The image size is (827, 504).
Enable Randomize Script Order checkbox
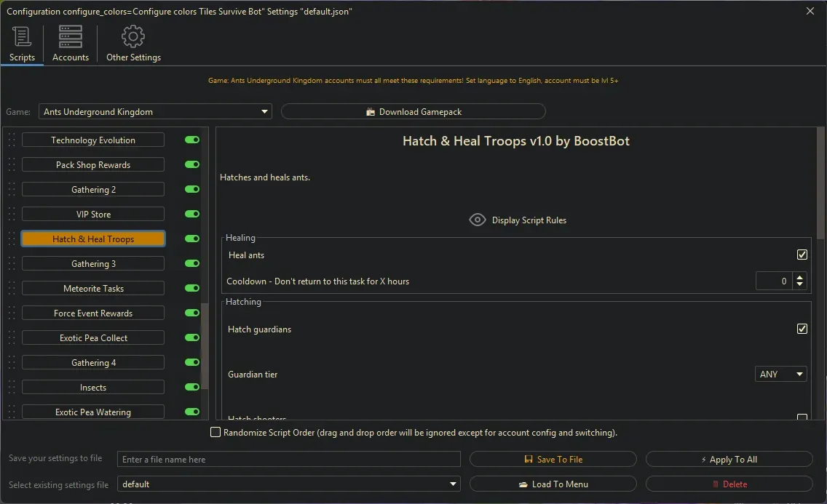coord(215,433)
